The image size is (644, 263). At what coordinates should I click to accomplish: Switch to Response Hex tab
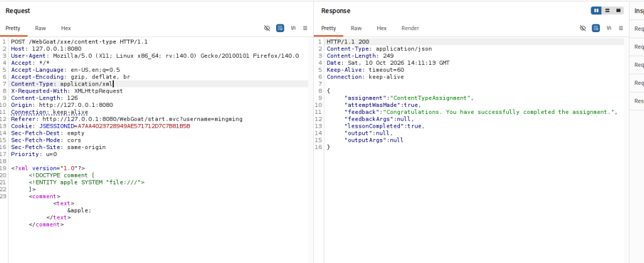click(382, 28)
